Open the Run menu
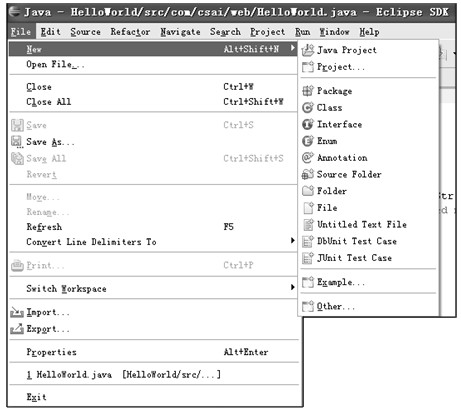 click(303, 32)
